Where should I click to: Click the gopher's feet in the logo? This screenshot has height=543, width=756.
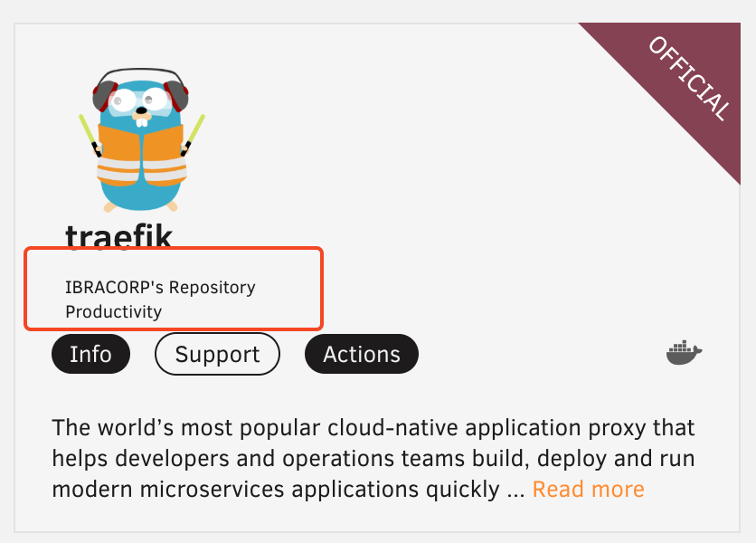coord(141,207)
